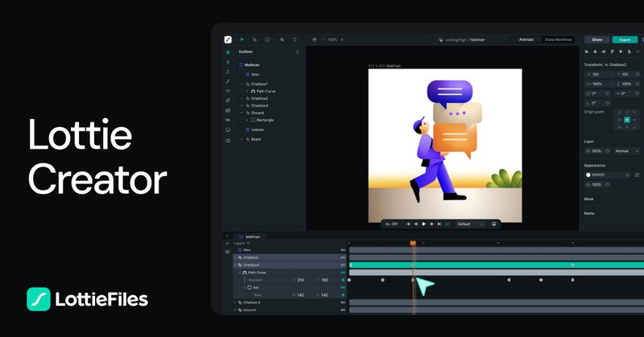644x337 pixels.
Task: Jump to the last frame
Action: tap(439, 224)
